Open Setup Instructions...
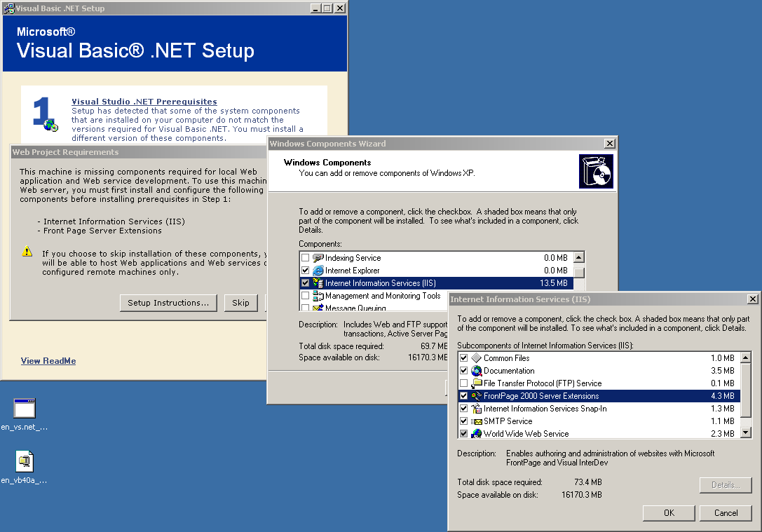Image resolution: width=762 pixels, height=532 pixels. point(168,303)
